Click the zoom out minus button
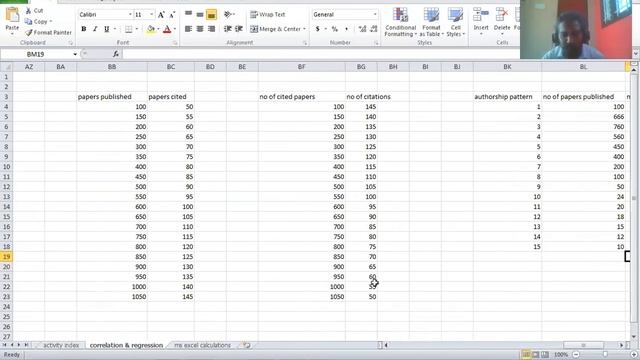Screen dimensions: 640x360 (x=576, y=355)
